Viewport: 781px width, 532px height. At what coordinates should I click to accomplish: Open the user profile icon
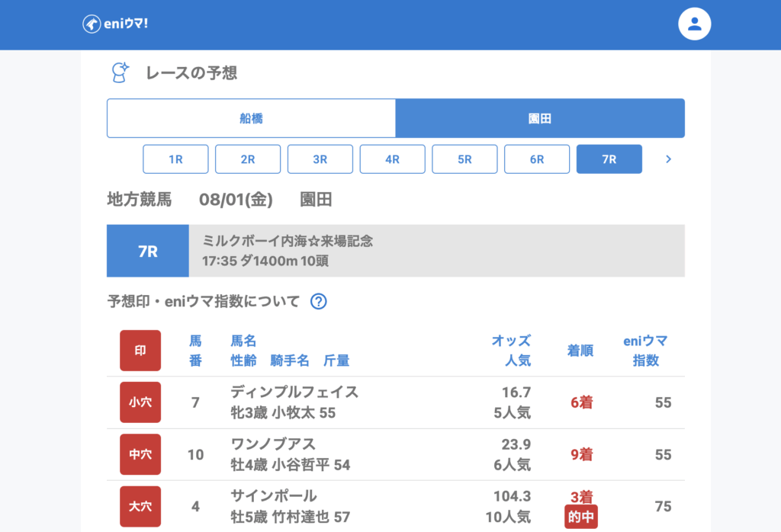click(694, 24)
